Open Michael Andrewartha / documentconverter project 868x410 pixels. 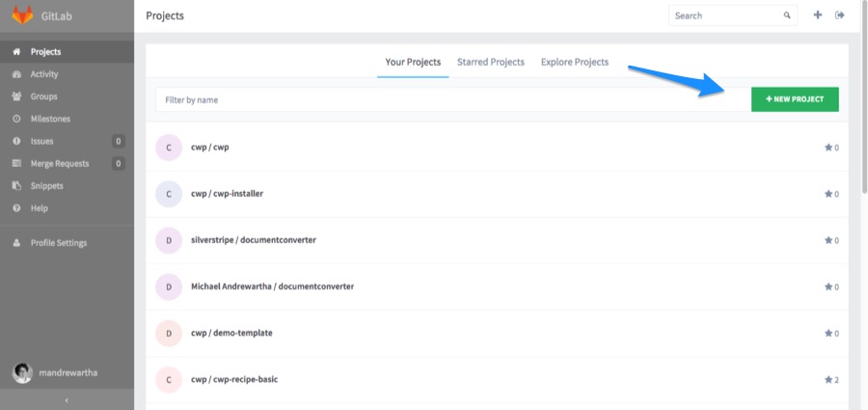(x=272, y=287)
